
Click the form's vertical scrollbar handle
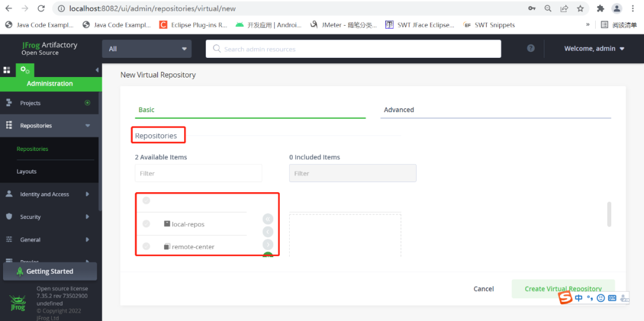point(609,214)
